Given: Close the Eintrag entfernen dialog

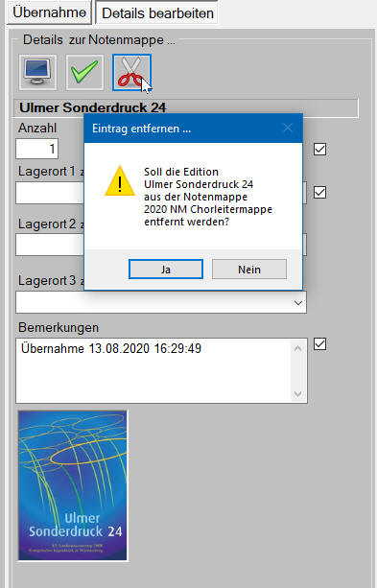Looking at the screenshot, I should 288,129.
